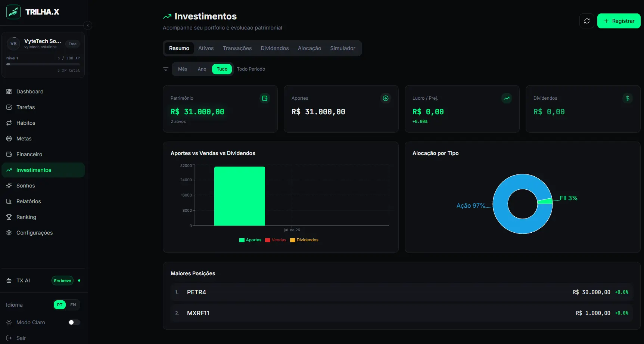
Task: Toggle the Modo Claro switch
Action: click(x=74, y=322)
